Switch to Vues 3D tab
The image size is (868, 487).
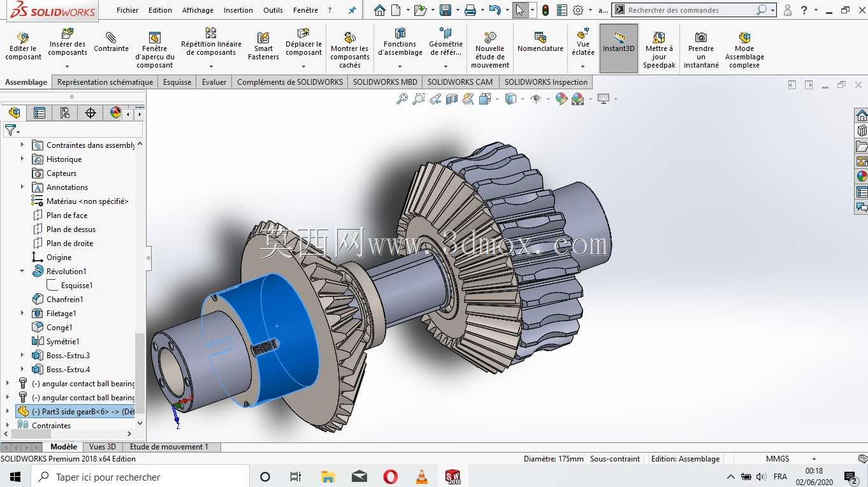click(x=102, y=447)
